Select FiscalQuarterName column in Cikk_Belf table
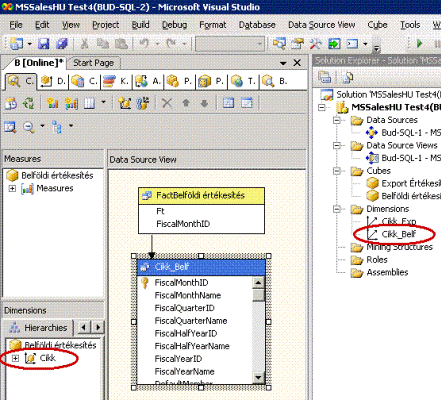The height and width of the screenshot is (400, 441). tap(191, 321)
